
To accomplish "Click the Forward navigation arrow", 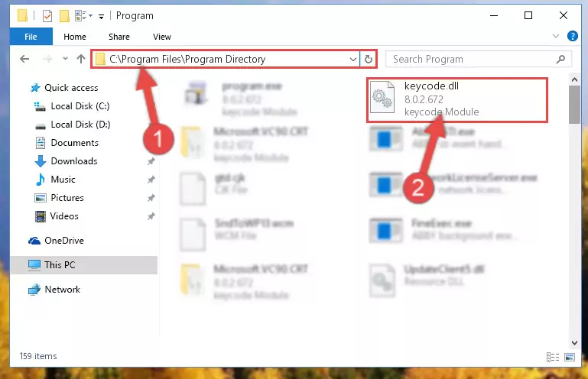I will (47, 59).
